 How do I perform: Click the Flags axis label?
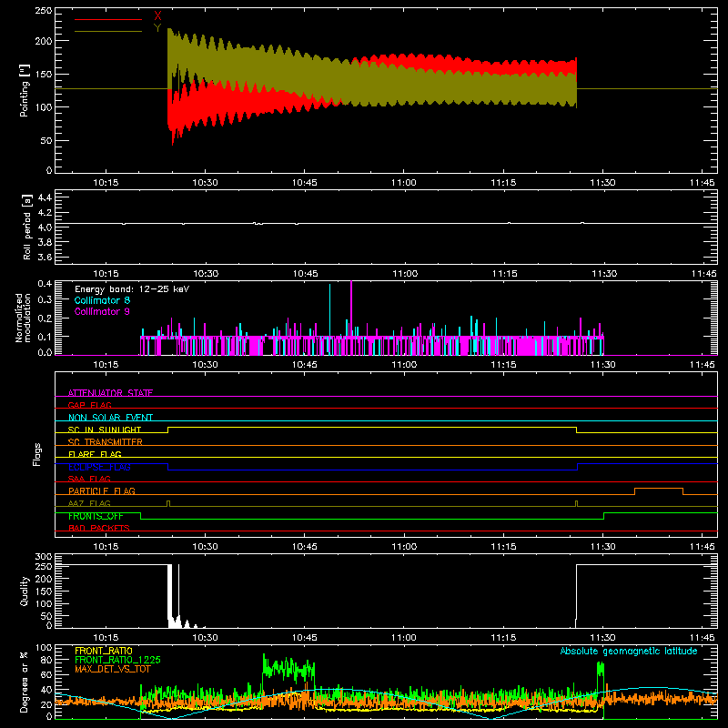(37, 454)
